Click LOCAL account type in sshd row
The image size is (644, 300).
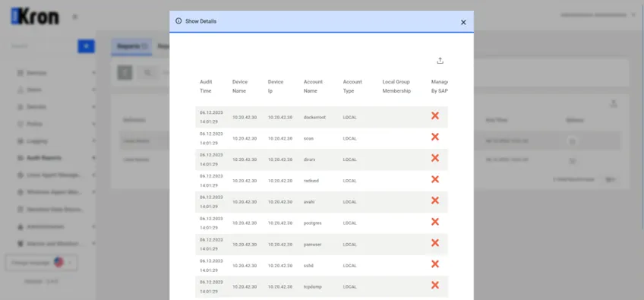(349, 266)
